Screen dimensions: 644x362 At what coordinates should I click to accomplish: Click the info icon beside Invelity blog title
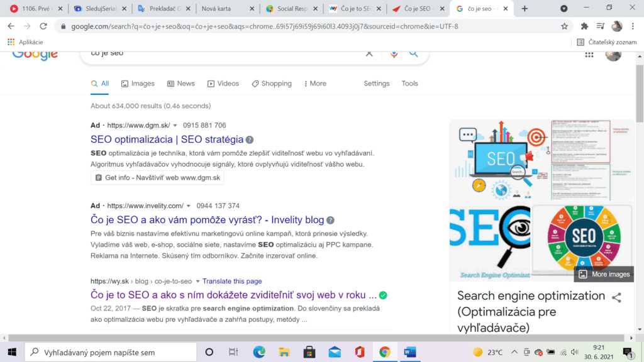pyautogui.click(x=330, y=220)
